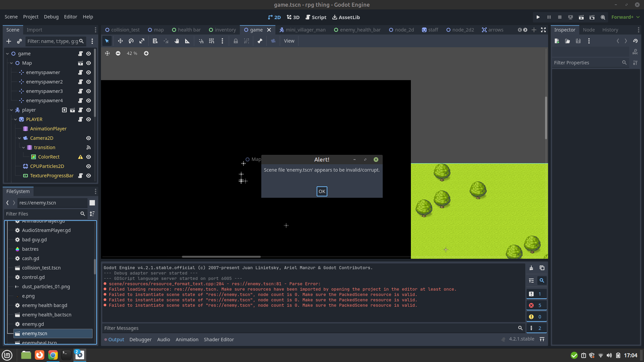Open the Debugger bottom panel
644x362 pixels.
click(x=141, y=340)
